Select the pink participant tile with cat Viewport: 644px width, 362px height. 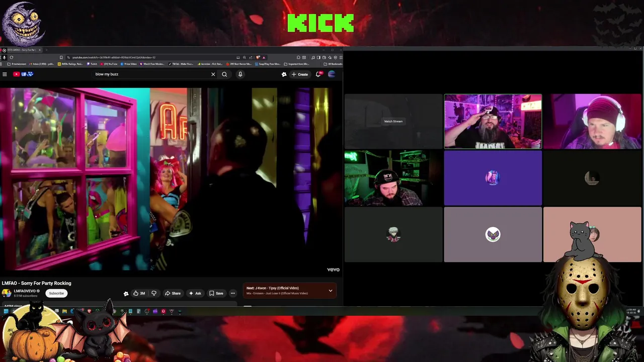point(592,235)
